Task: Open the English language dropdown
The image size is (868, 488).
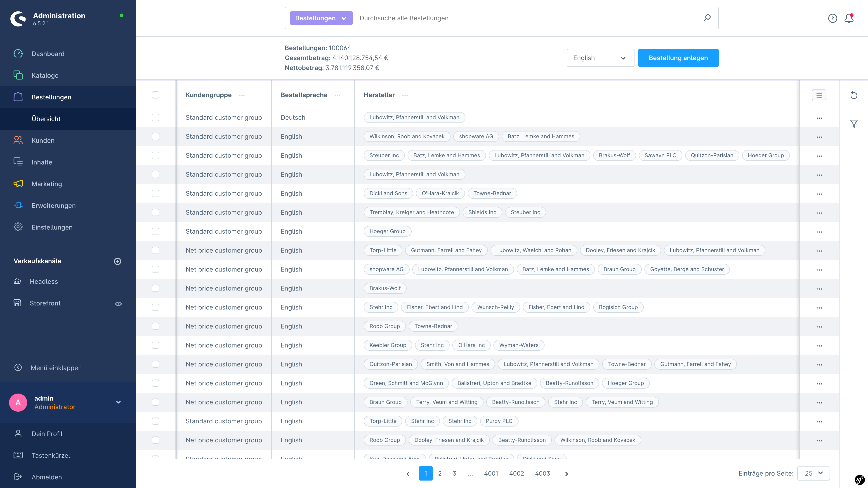Action: pyautogui.click(x=600, y=58)
